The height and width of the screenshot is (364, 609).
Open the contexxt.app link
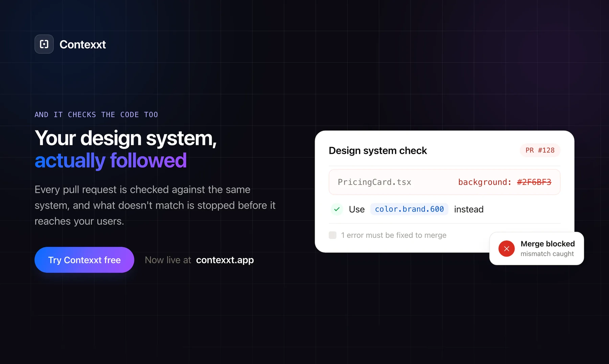(x=225, y=260)
